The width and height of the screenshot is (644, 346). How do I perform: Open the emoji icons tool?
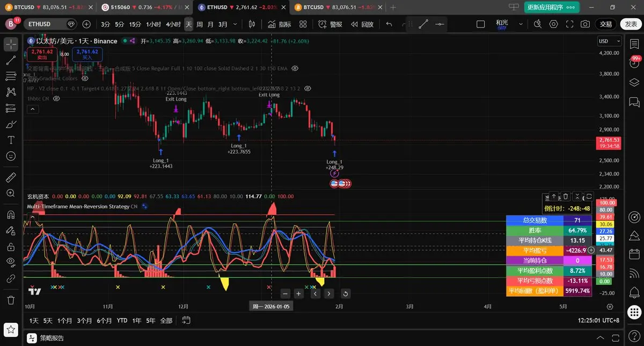point(11,156)
